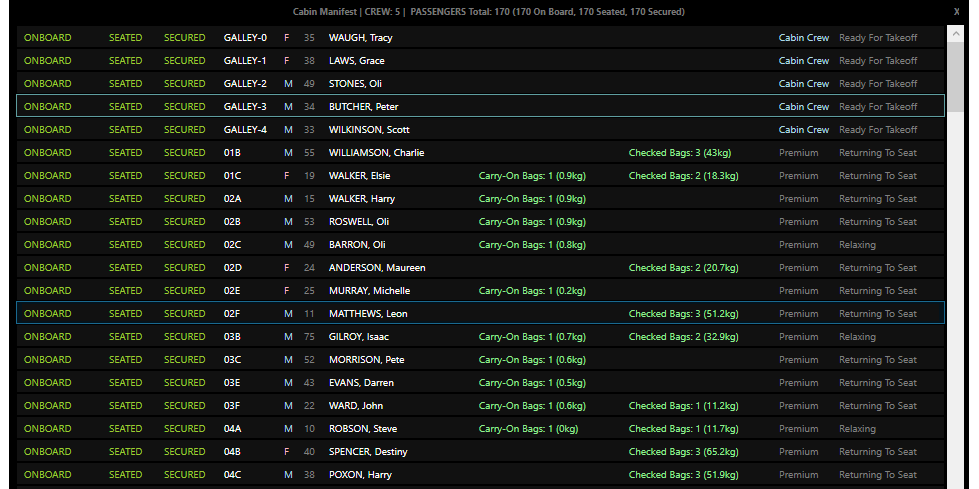Viewport: 979px width, 489px height.
Task: Click ONBOARD status for WAUGH, Tracy
Action: click(47, 37)
